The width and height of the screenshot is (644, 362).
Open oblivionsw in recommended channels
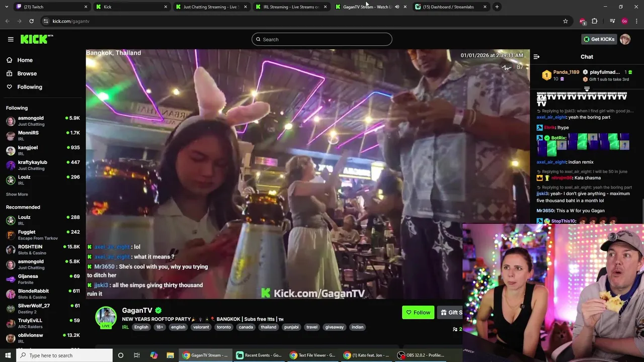pyautogui.click(x=43, y=338)
